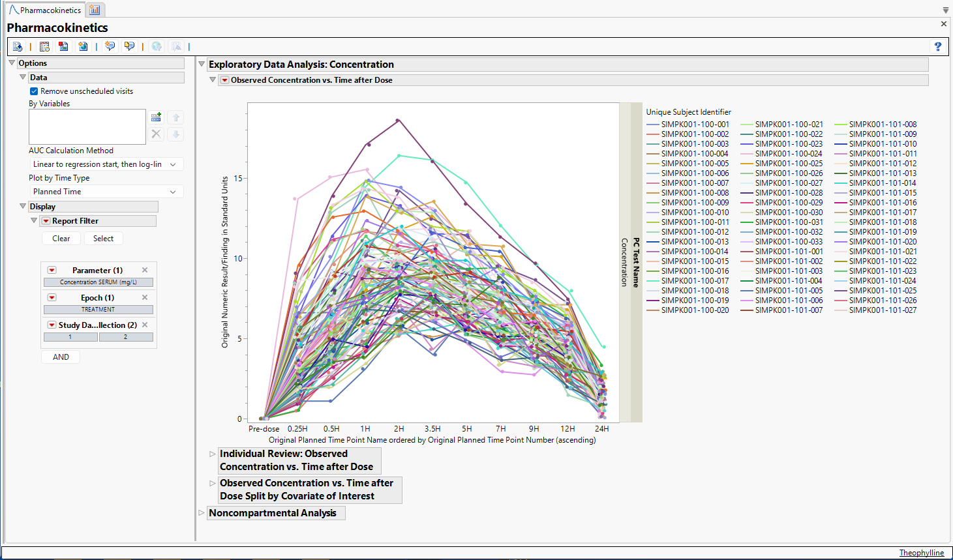Click the first toolbar icon with blue arrow
The height and width of the screenshot is (560, 953).
18,46
